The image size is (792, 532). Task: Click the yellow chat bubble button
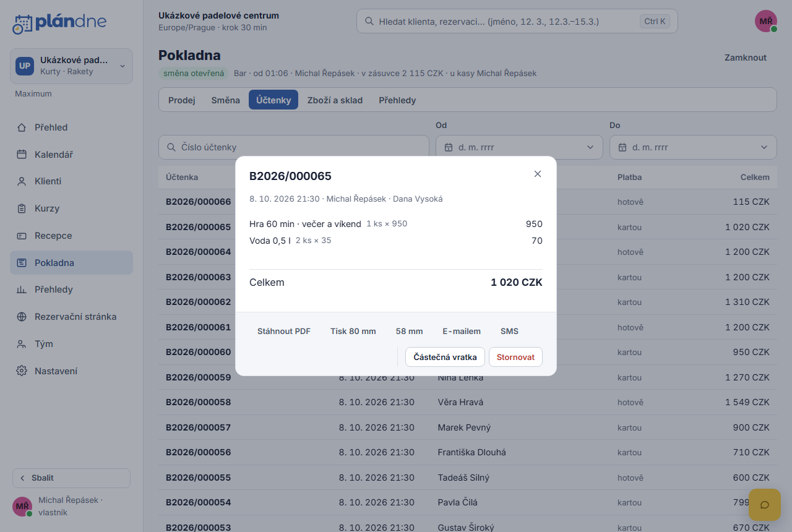[765, 504]
